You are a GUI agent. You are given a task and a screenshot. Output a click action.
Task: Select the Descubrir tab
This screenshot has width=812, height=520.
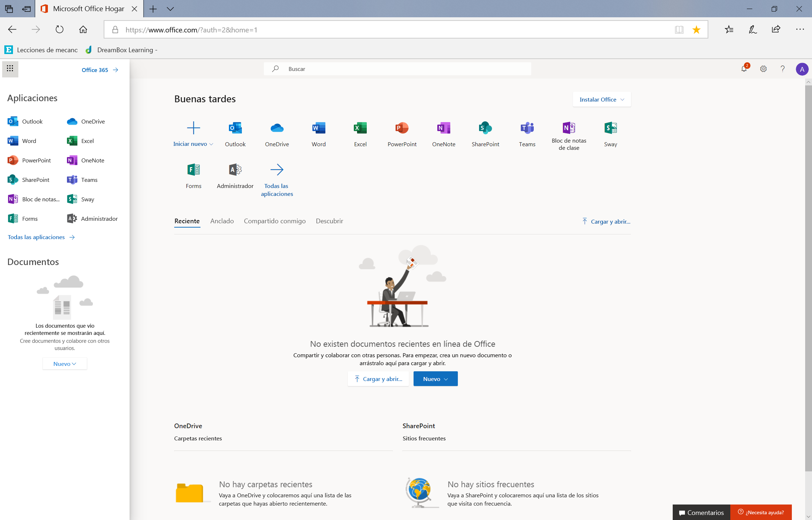click(330, 221)
